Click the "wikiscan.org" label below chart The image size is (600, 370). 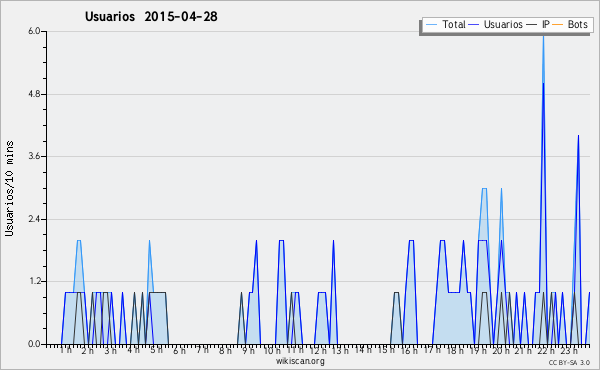[300, 361]
